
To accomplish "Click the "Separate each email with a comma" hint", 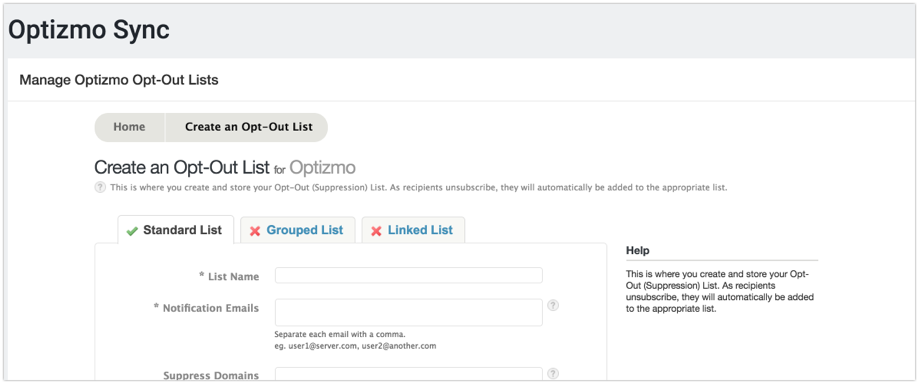I will click(x=340, y=335).
